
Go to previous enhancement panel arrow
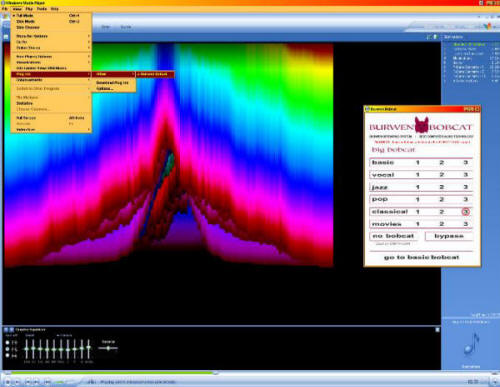(x=6, y=330)
